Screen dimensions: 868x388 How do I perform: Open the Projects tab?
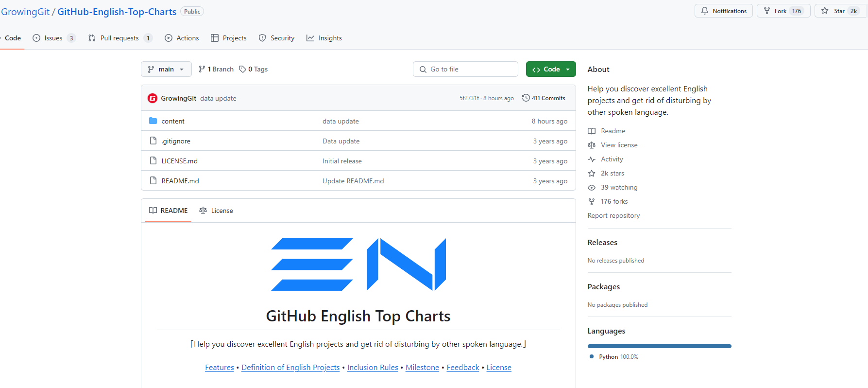[x=229, y=38]
